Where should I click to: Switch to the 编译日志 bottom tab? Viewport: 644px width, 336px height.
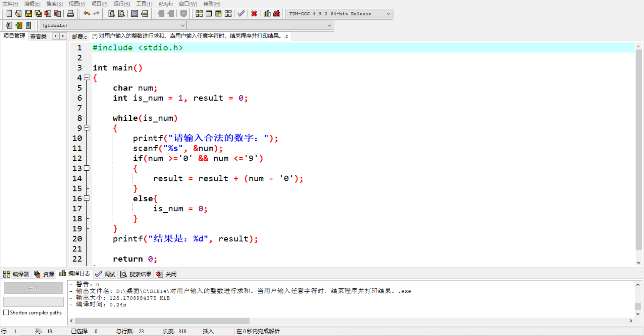point(74,274)
